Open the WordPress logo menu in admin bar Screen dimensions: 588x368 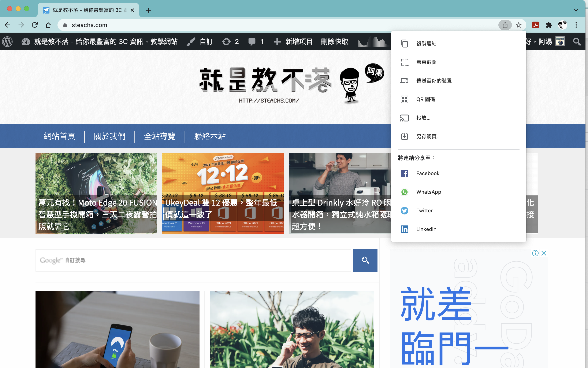click(7, 42)
